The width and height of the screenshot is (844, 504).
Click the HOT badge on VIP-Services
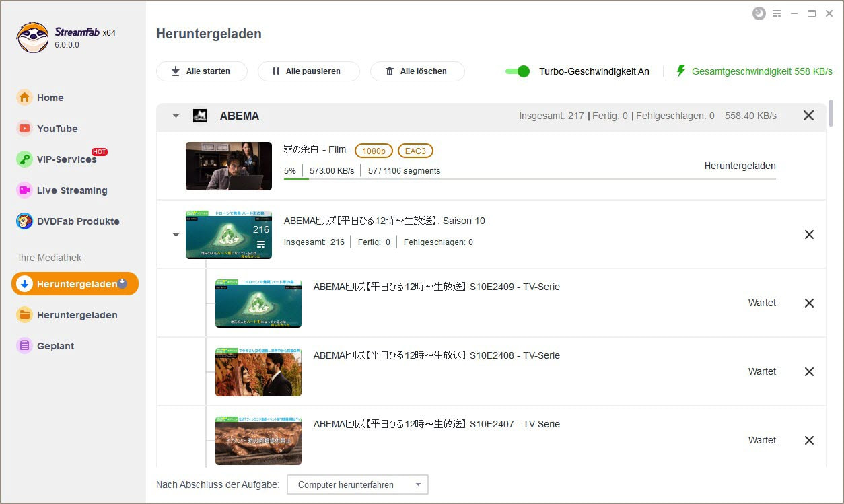coord(100,152)
